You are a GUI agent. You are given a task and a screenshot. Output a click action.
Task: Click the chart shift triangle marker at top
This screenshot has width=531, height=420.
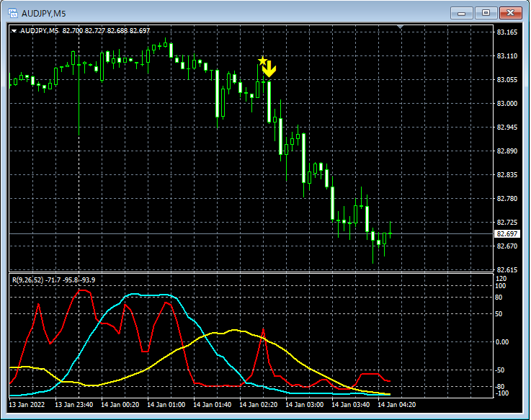[401, 28]
